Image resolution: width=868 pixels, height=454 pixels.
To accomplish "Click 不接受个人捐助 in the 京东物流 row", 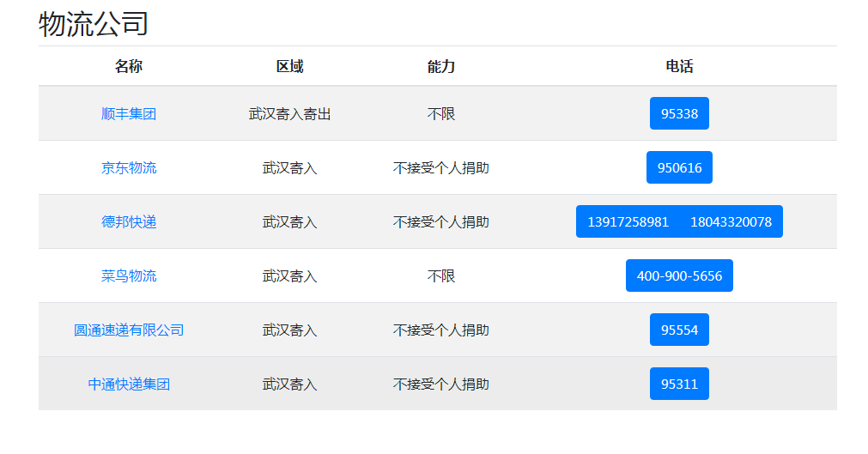I will 440,167.
